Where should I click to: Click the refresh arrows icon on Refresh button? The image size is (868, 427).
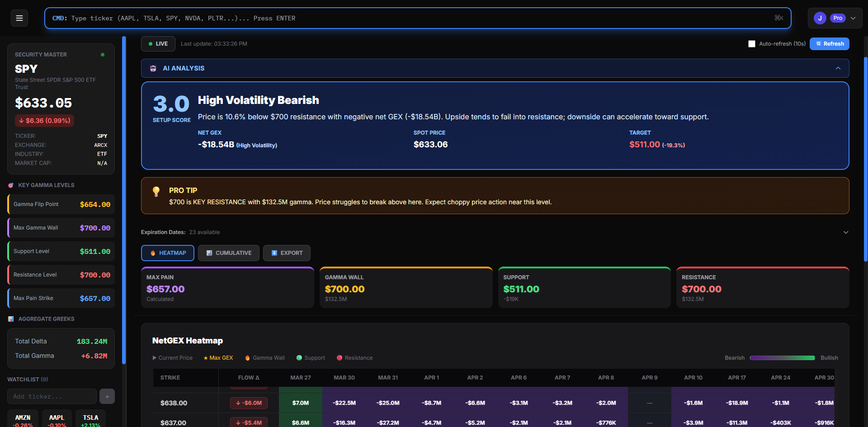pyautogui.click(x=819, y=44)
